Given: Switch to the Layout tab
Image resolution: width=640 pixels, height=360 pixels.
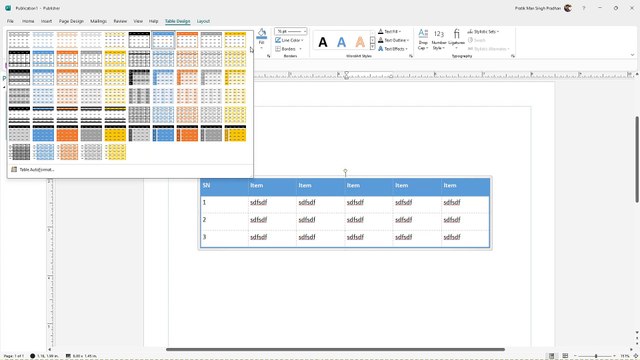Looking at the screenshot, I should (203, 21).
